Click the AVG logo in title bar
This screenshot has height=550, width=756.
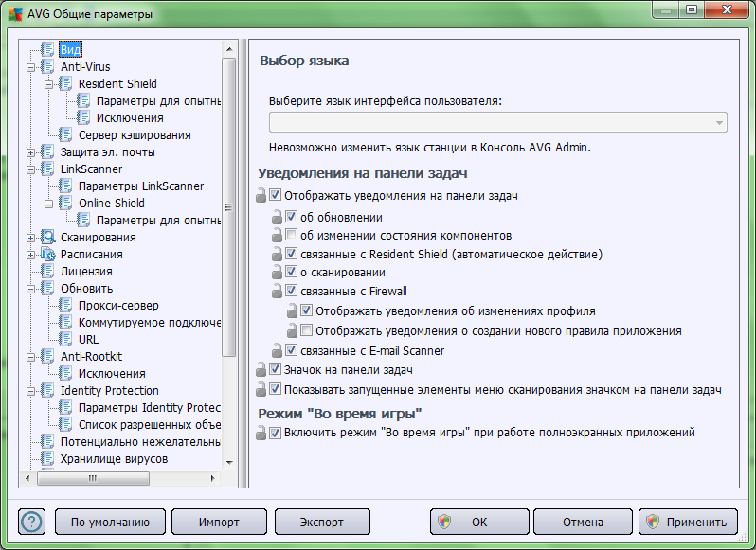[x=15, y=13]
